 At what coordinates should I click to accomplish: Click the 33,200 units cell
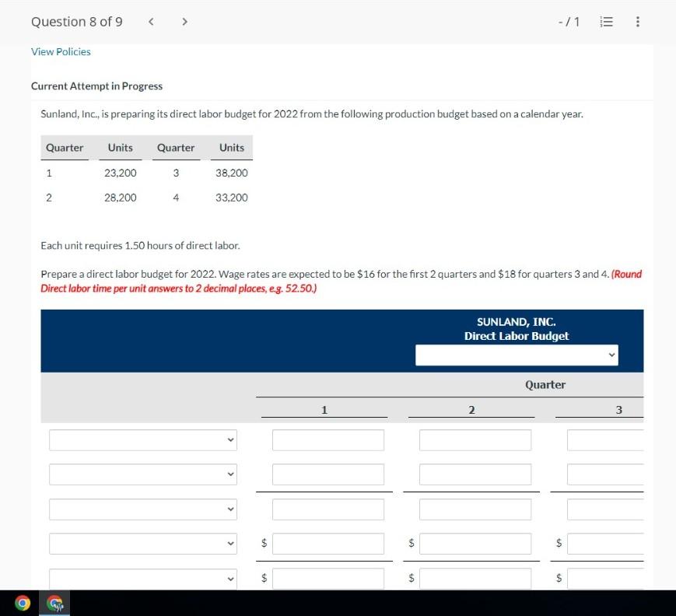232,198
